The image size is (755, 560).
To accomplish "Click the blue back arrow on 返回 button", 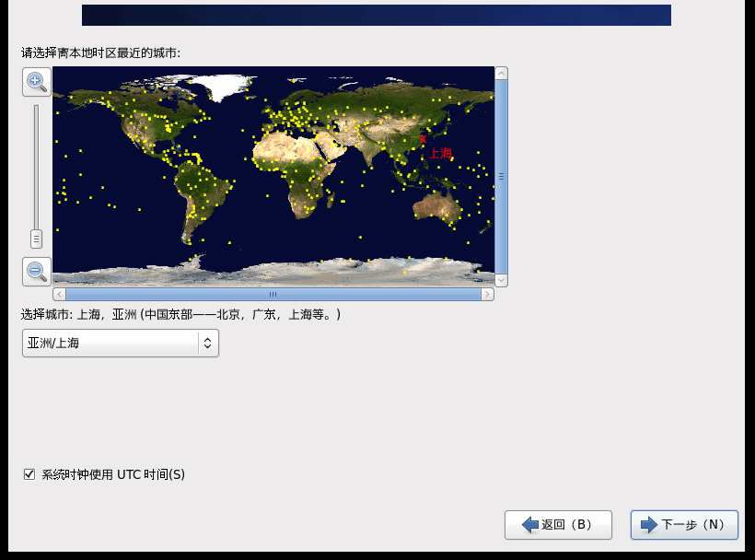I will 530,524.
